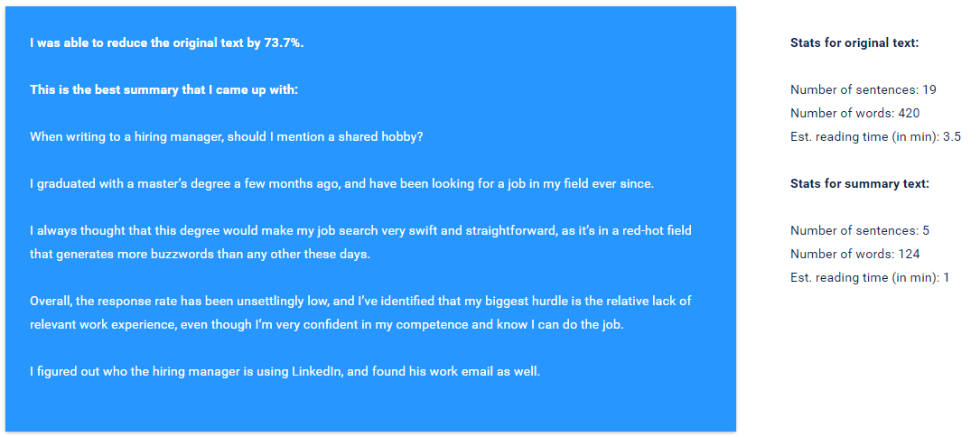This screenshot has width=980, height=437.
Task: Click 'Number of sentences: 5' stat
Action: coord(859,231)
